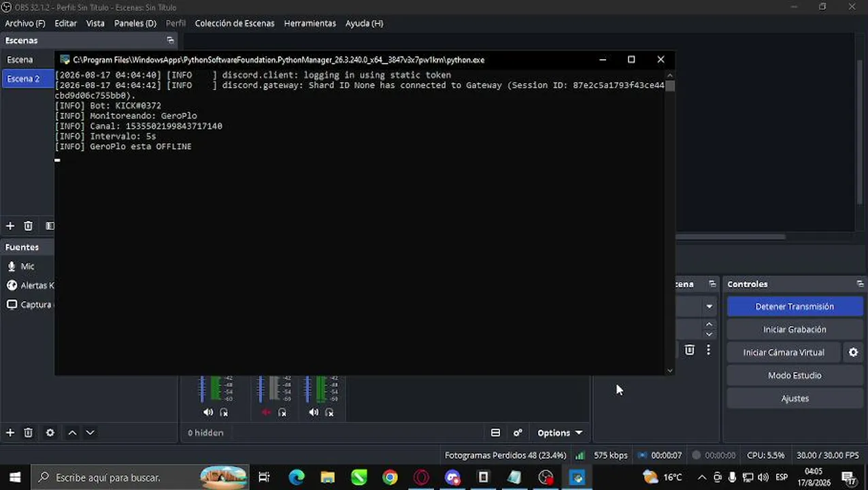This screenshot has height=490, width=868.
Task: Select Escena 2 in the scenes list
Action: pyautogui.click(x=27, y=79)
